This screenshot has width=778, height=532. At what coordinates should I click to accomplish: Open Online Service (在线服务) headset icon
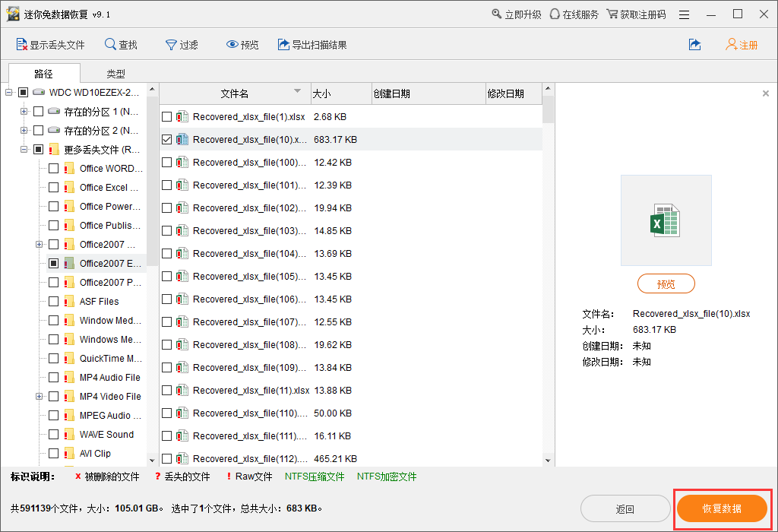pyautogui.click(x=555, y=14)
